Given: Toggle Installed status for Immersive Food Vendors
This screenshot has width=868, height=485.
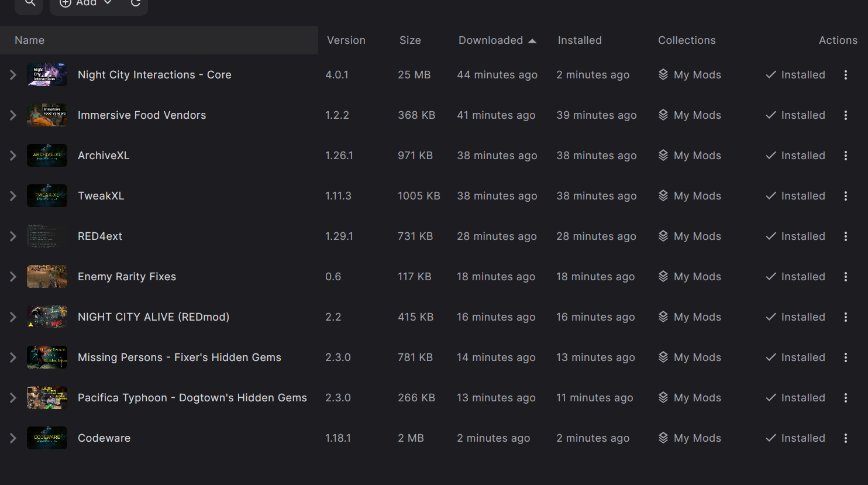Looking at the screenshot, I should (795, 115).
